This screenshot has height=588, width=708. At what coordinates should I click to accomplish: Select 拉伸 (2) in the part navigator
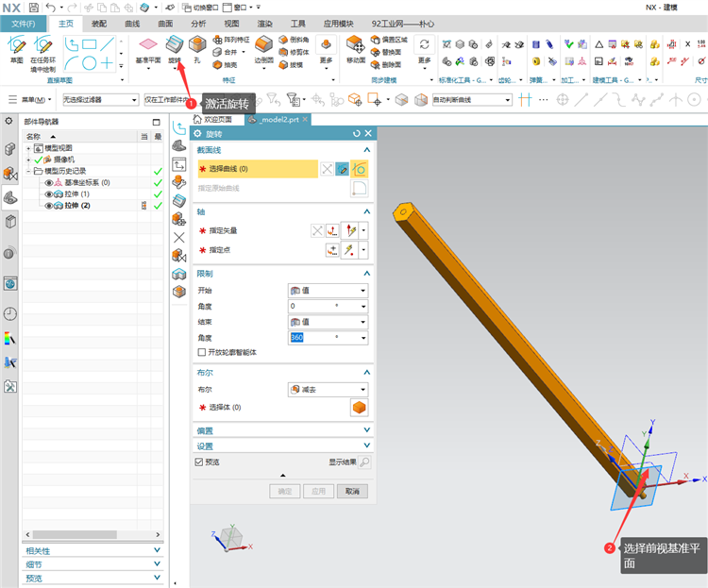(x=77, y=206)
